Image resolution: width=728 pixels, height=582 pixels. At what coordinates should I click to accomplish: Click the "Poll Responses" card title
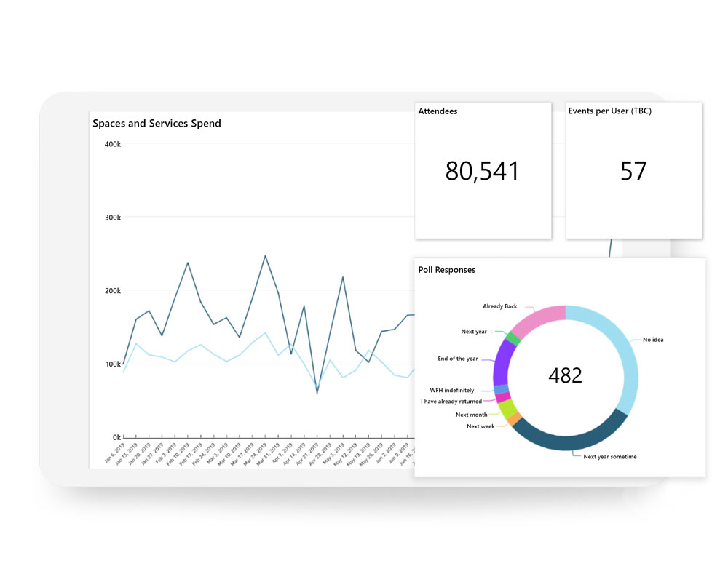click(446, 270)
